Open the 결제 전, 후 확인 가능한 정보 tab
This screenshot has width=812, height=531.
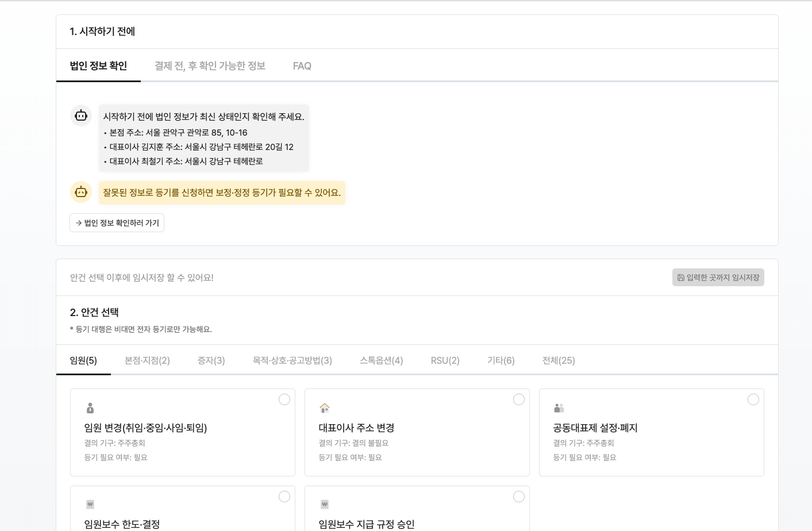click(x=210, y=66)
